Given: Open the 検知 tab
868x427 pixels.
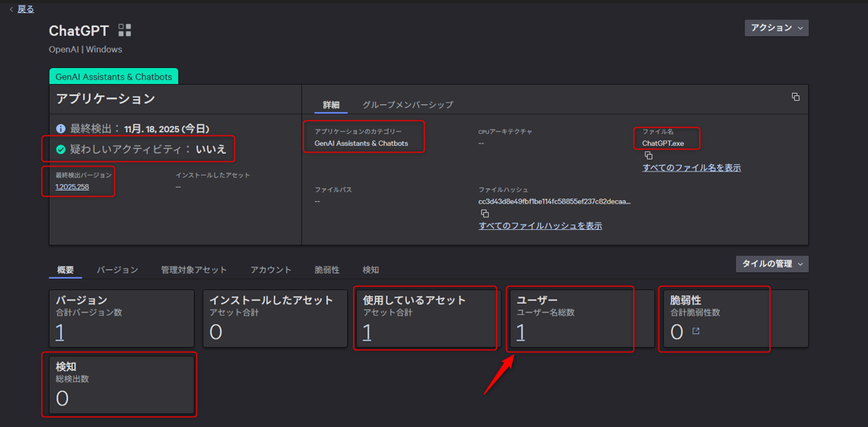Looking at the screenshot, I should [370, 270].
